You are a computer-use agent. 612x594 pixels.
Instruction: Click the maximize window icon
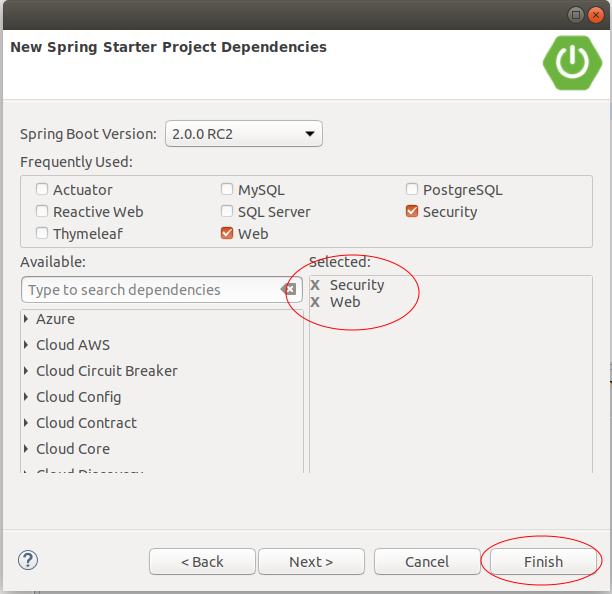(x=575, y=15)
